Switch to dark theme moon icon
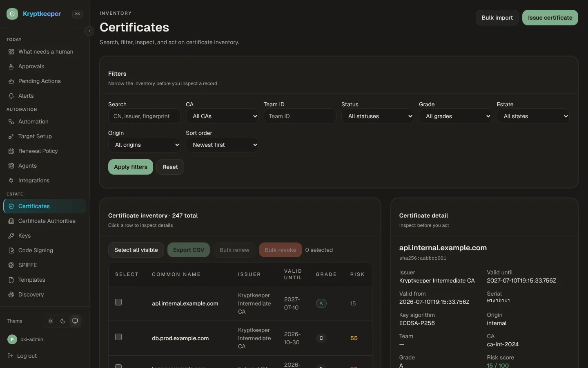 63,321
